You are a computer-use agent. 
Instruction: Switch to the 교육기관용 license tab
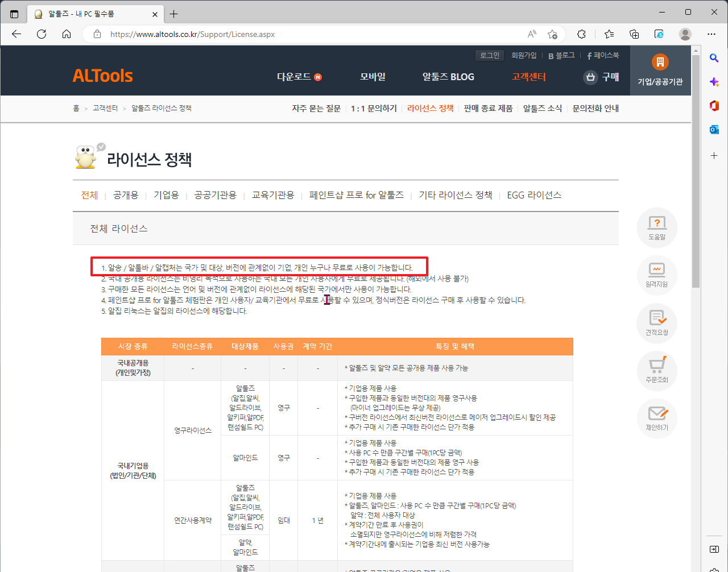[273, 195]
